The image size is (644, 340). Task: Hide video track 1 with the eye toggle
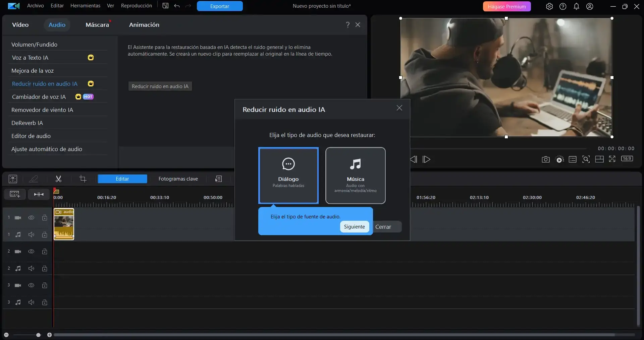(x=31, y=217)
